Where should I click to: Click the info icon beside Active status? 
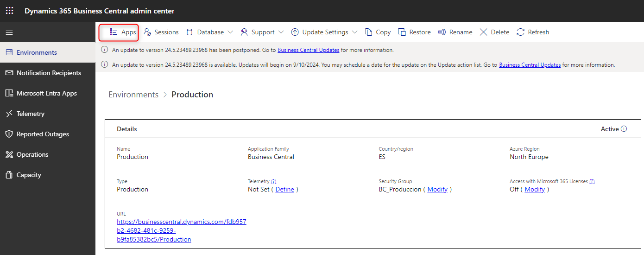coord(624,129)
